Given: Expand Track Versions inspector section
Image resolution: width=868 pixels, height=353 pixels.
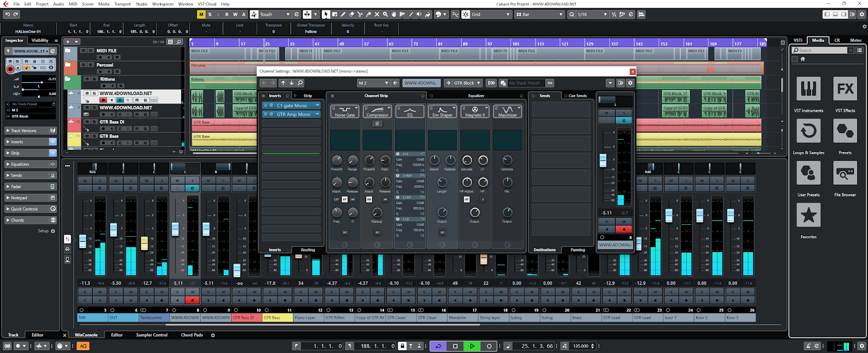Looking at the screenshot, I should pyautogui.click(x=30, y=130).
